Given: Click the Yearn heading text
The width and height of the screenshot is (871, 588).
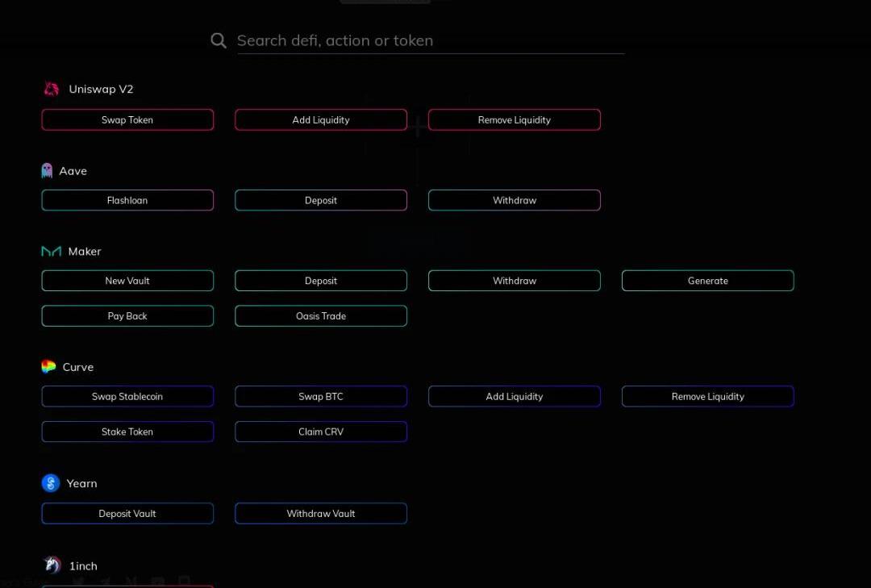Looking at the screenshot, I should [x=81, y=483].
